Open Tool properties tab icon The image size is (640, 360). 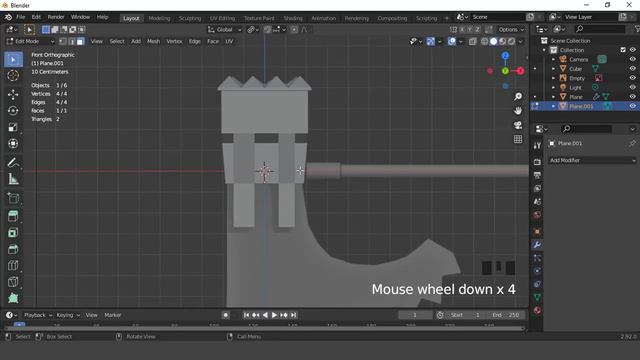coord(537,145)
